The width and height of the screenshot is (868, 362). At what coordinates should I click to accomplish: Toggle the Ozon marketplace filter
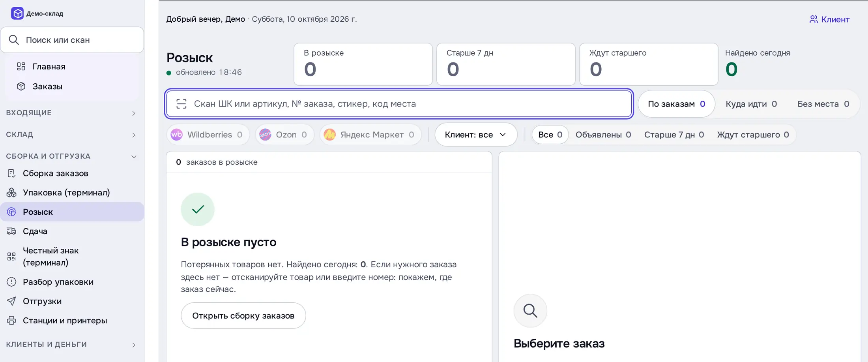pos(284,135)
